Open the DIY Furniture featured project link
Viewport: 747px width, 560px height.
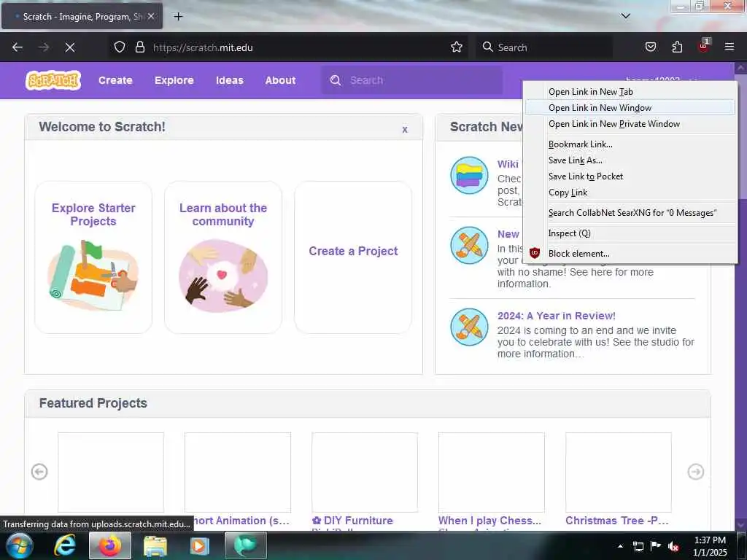pyautogui.click(x=352, y=521)
